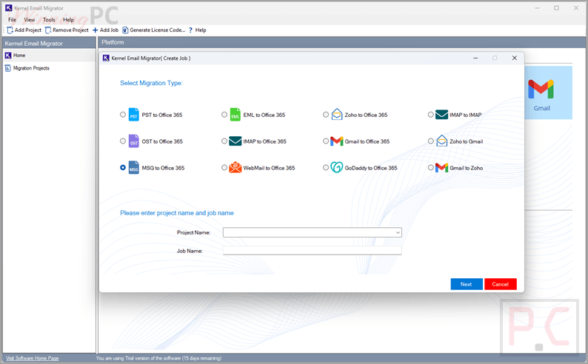588x364 pixels.
Task: Click the IMAP to IMAP envelope icon
Action: [442, 115]
